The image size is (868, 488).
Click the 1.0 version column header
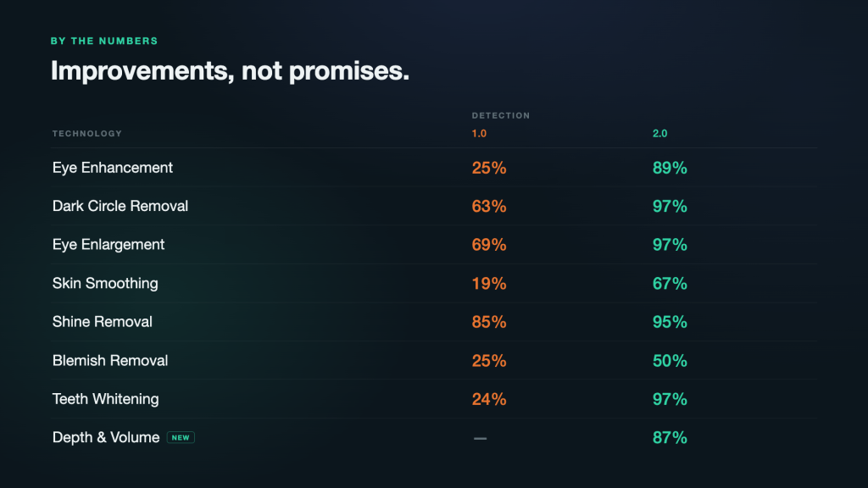coord(479,133)
